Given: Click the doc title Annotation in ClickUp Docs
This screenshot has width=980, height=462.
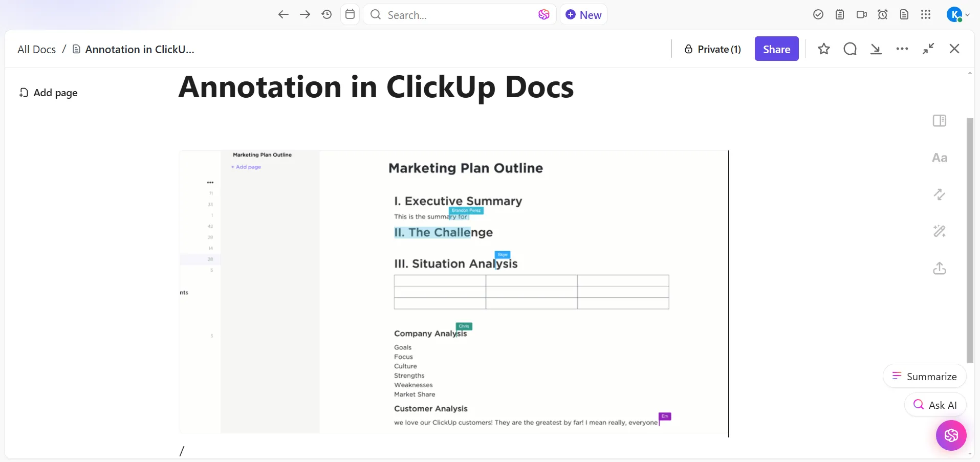Looking at the screenshot, I should click(x=376, y=87).
